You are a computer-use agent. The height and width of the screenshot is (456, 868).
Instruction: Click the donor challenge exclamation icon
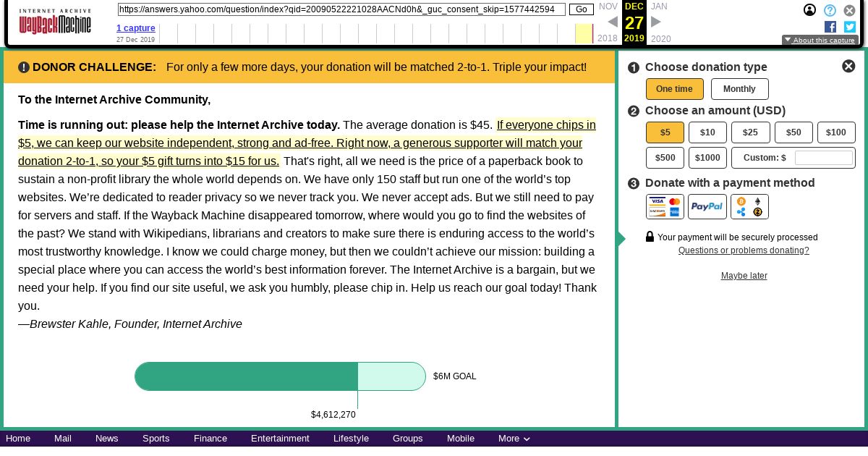pos(24,67)
